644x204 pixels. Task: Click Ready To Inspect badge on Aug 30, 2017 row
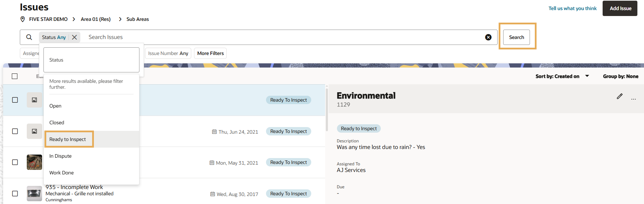pyautogui.click(x=289, y=194)
